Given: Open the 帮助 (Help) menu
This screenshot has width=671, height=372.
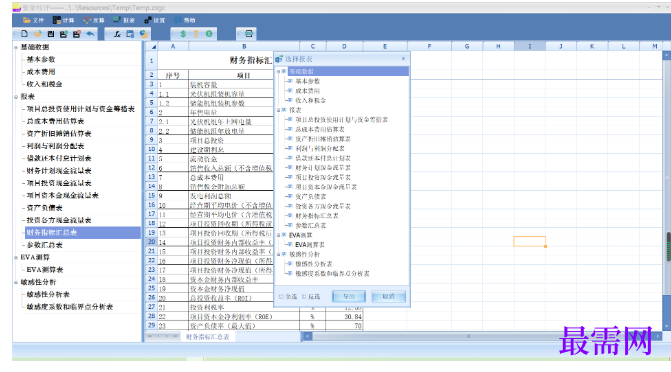Looking at the screenshot, I should pos(185,20).
